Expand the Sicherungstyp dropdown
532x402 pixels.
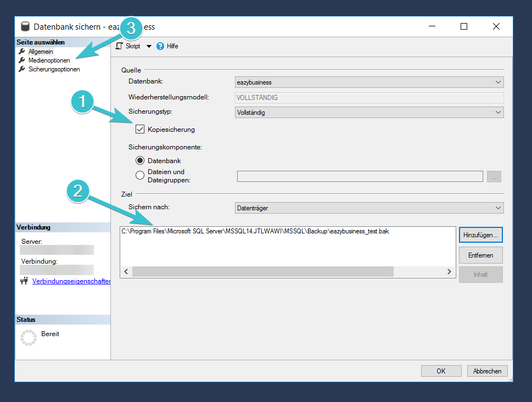369,113
